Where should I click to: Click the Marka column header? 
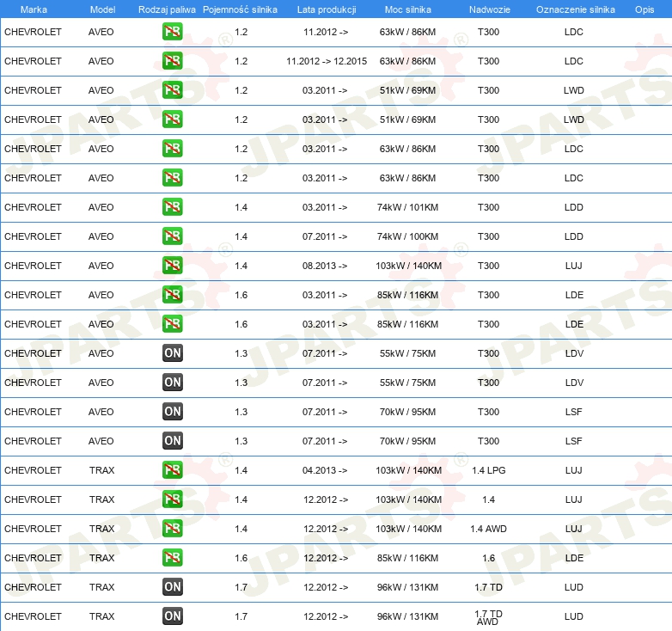click(34, 9)
